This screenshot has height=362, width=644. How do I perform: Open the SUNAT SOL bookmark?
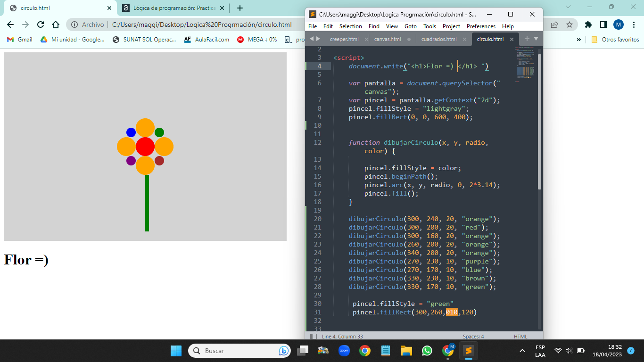coord(144,40)
